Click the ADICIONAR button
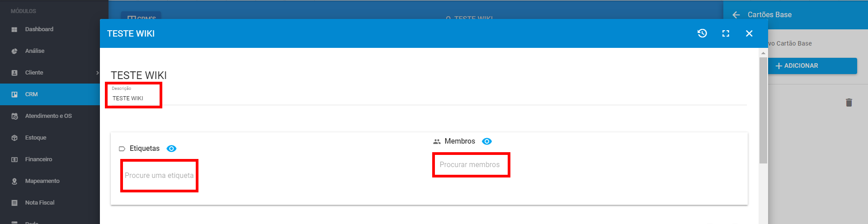The image size is (868, 224). coord(812,66)
